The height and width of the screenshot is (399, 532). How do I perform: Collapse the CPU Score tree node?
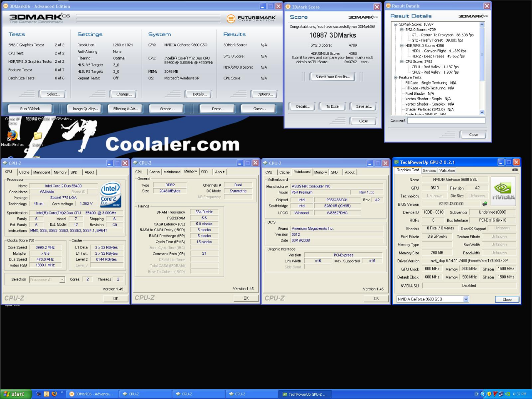(x=401, y=62)
